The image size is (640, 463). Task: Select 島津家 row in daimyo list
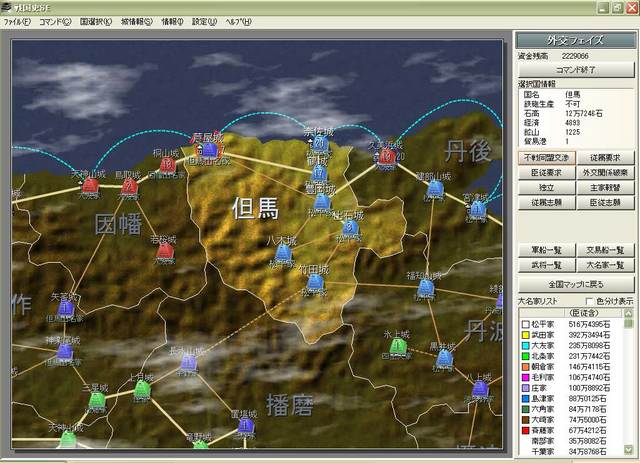pyautogui.click(x=571, y=398)
